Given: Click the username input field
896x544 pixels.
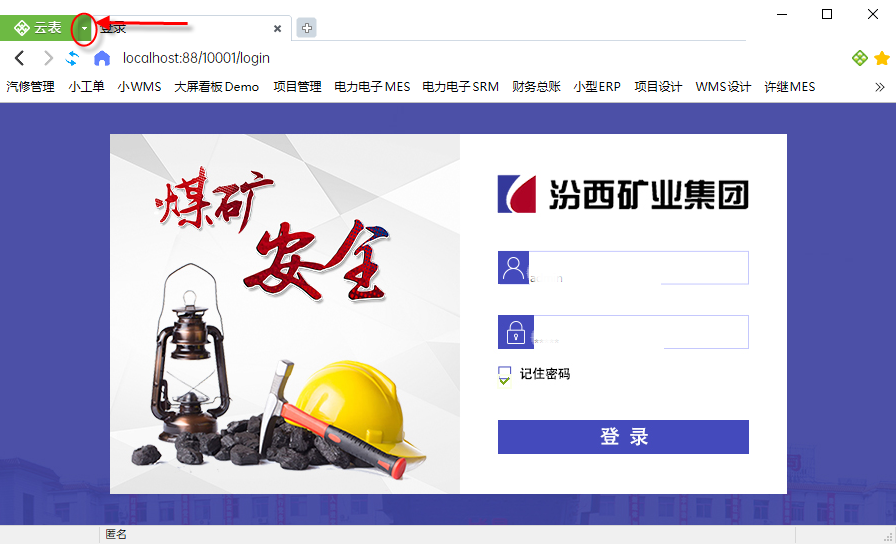Looking at the screenshot, I should (x=638, y=267).
